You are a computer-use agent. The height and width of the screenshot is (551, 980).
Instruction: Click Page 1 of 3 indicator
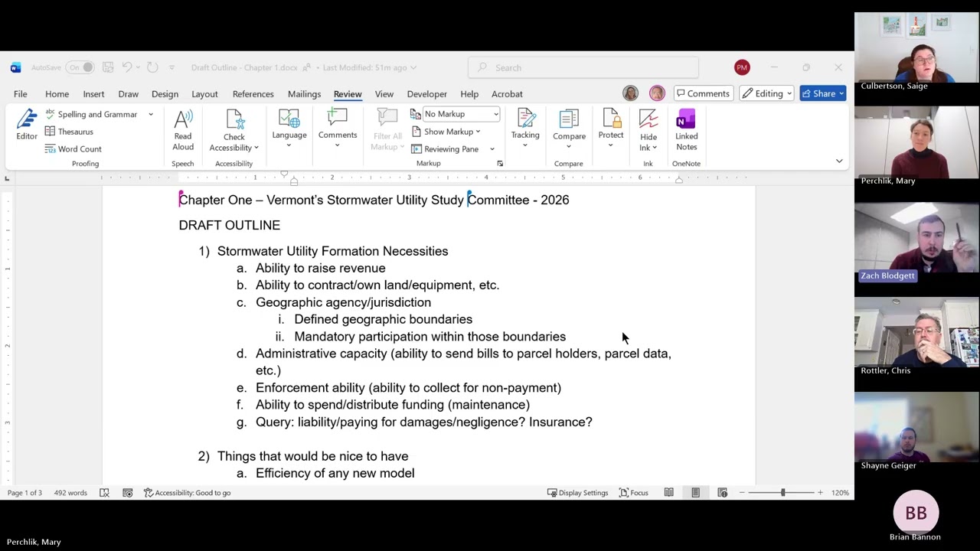tap(24, 493)
